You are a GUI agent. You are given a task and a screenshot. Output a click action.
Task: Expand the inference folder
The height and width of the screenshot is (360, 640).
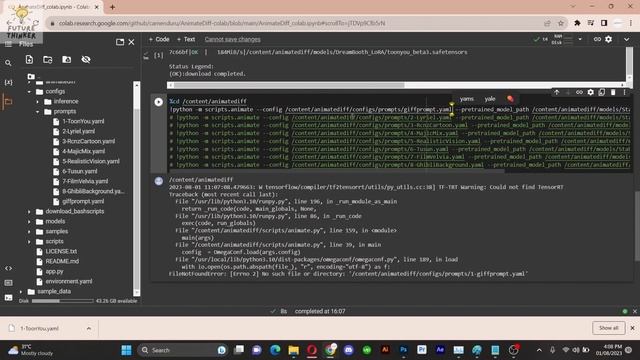[38, 102]
